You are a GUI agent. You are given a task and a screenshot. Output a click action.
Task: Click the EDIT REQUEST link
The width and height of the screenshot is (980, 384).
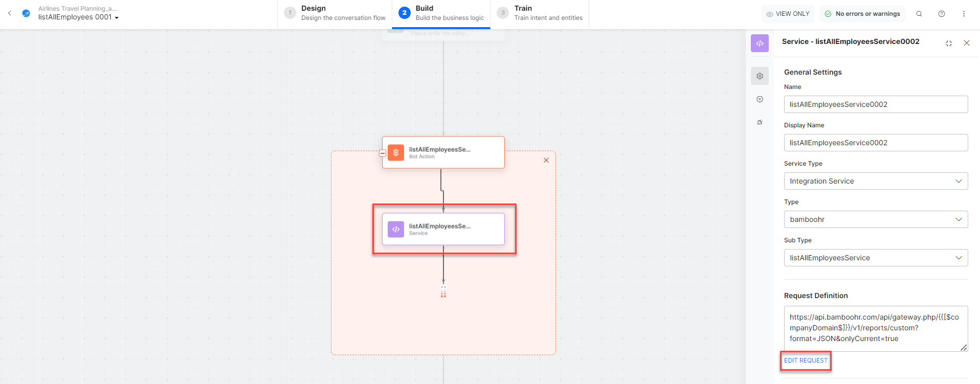click(x=806, y=360)
